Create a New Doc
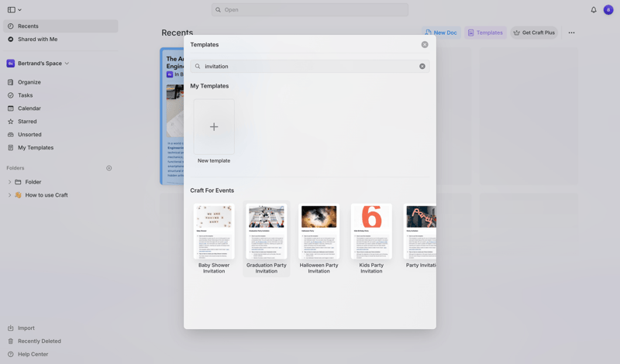This screenshot has height=364, width=620. coord(441,33)
